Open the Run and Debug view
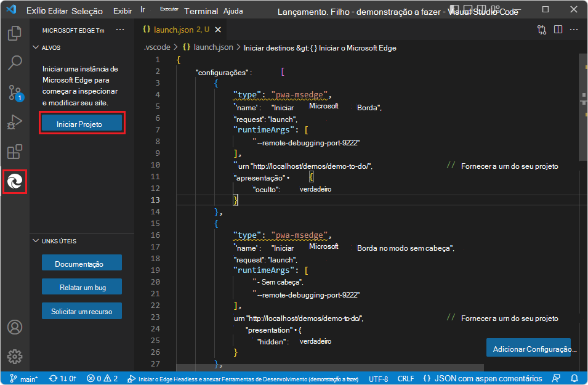Screen dimensions: 588x385 point(15,123)
